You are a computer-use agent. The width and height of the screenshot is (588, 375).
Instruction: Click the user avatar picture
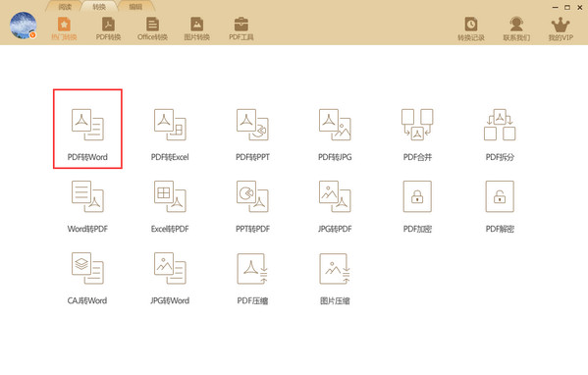tap(24, 26)
